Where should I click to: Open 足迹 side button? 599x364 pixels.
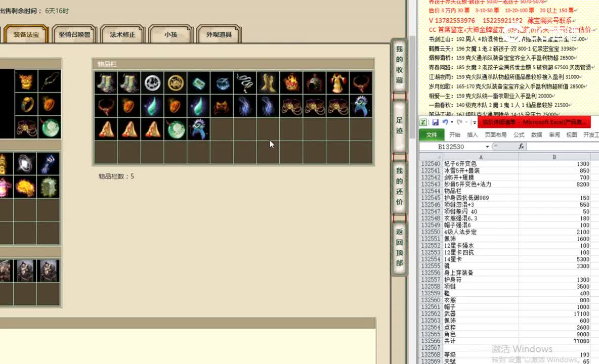click(399, 126)
